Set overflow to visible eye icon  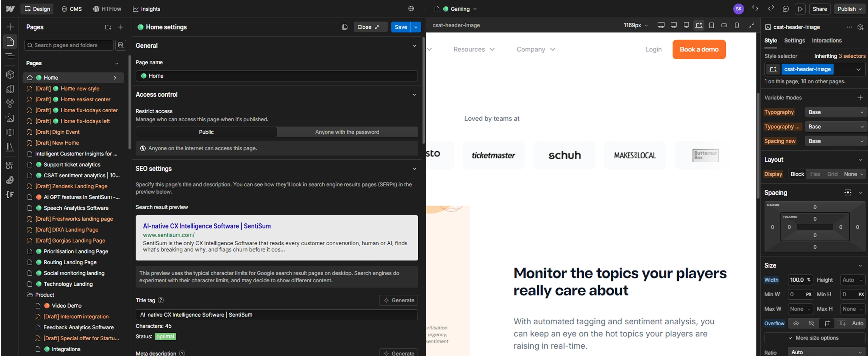pyautogui.click(x=796, y=323)
